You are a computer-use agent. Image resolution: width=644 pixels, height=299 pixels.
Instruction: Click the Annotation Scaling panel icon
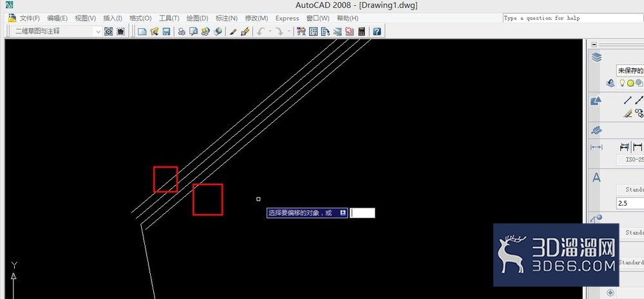596,131
